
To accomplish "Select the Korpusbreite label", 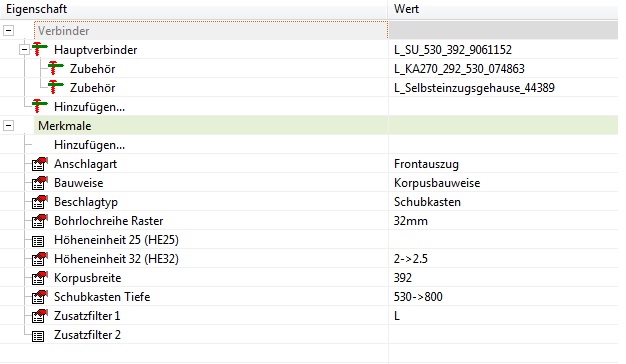I will pos(87,278).
